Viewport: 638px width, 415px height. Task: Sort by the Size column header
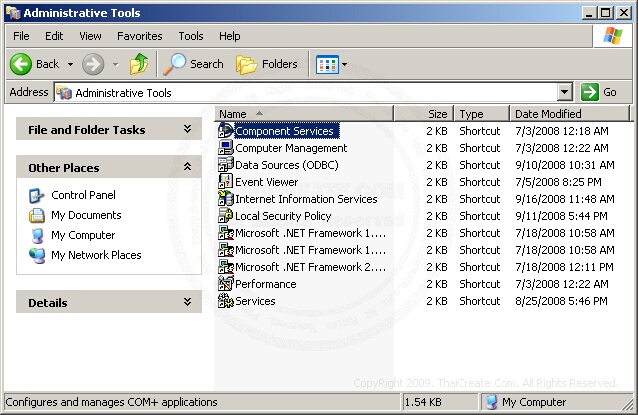[x=424, y=114]
